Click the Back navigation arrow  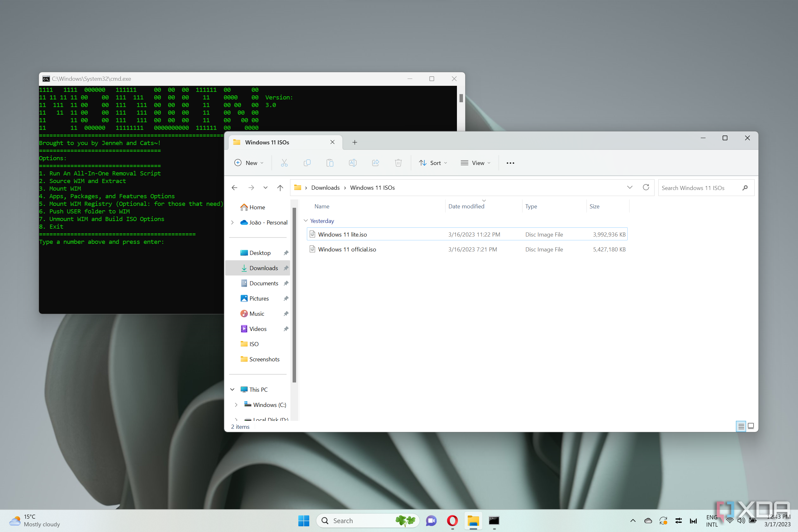235,187
